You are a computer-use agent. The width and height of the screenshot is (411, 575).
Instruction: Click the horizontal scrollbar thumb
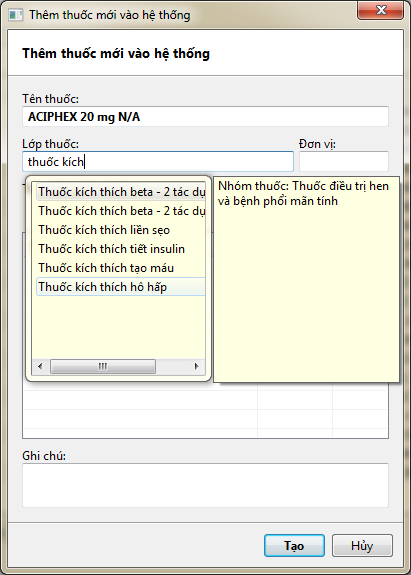point(103,366)
